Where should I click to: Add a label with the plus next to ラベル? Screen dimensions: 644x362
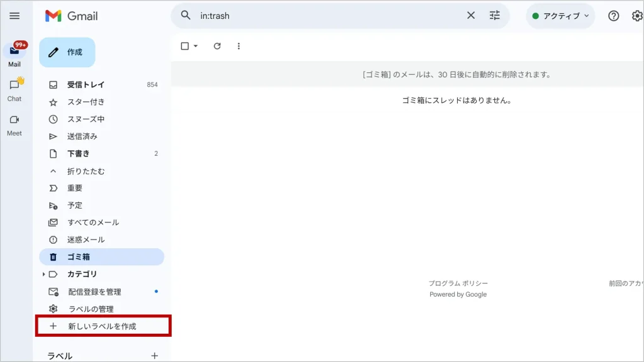point(155,356)
